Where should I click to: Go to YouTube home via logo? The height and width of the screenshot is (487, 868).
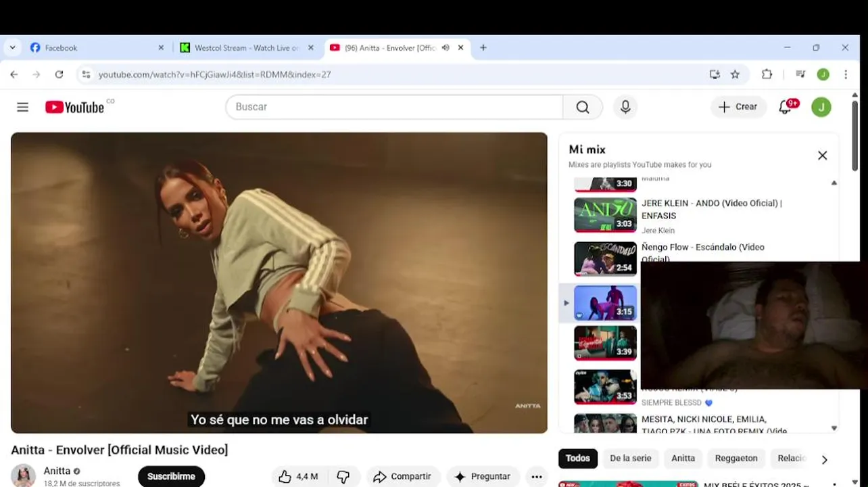(x=75, y=107)
